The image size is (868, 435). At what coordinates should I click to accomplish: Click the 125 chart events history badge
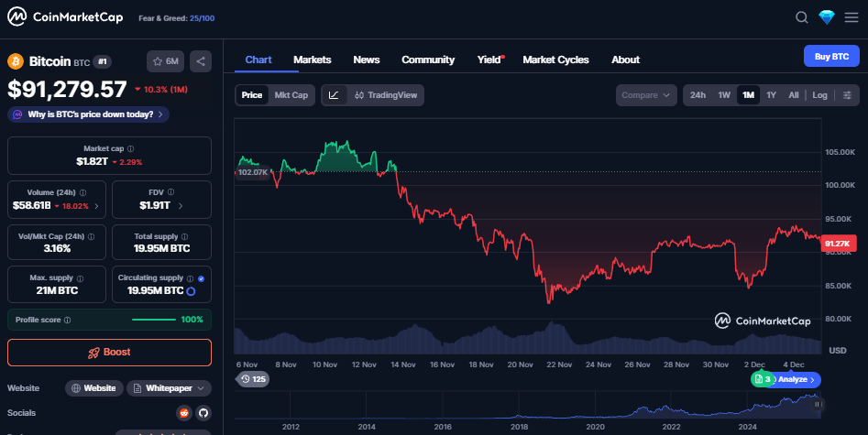252,379
